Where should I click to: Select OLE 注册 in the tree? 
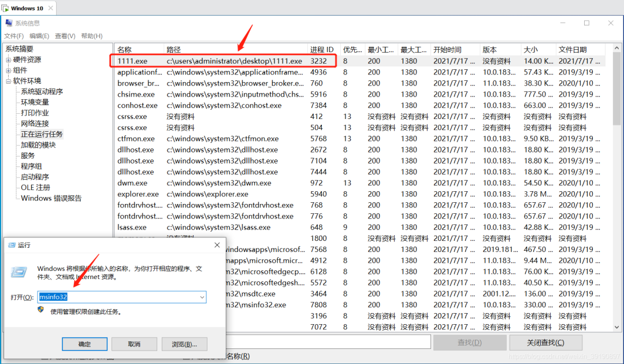coord(35,187)
